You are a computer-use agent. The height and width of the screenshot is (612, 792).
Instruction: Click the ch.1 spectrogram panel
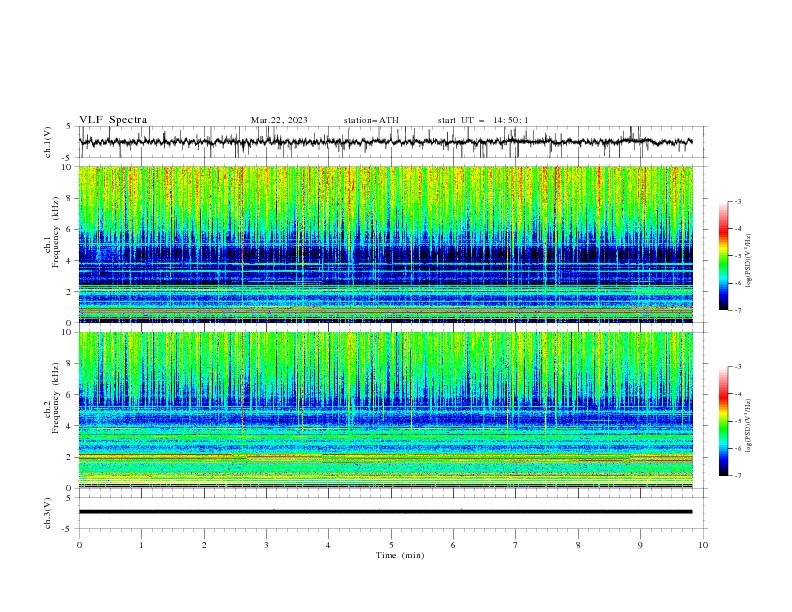pyautogui.click(x=385, y=244)
